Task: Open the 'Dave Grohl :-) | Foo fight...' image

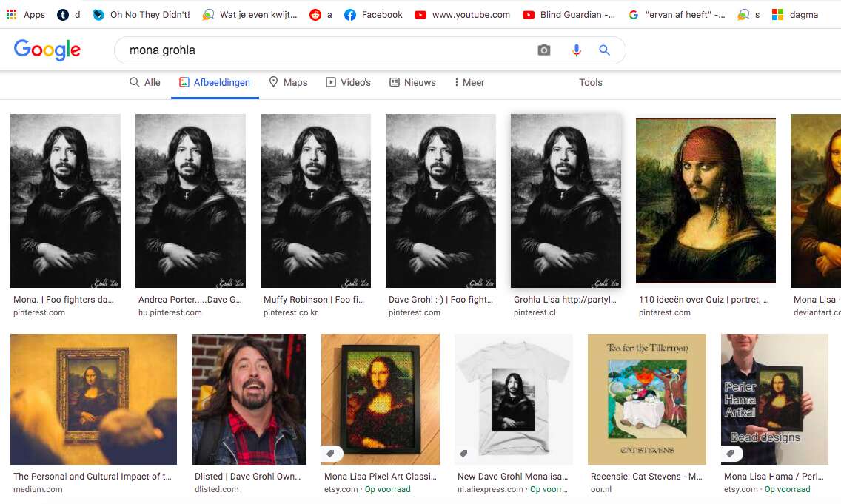Action: coord(441,201)
